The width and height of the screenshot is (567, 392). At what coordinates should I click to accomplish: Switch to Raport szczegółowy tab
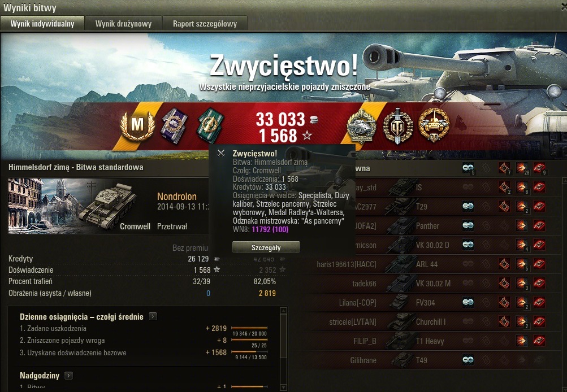[205, 24]
